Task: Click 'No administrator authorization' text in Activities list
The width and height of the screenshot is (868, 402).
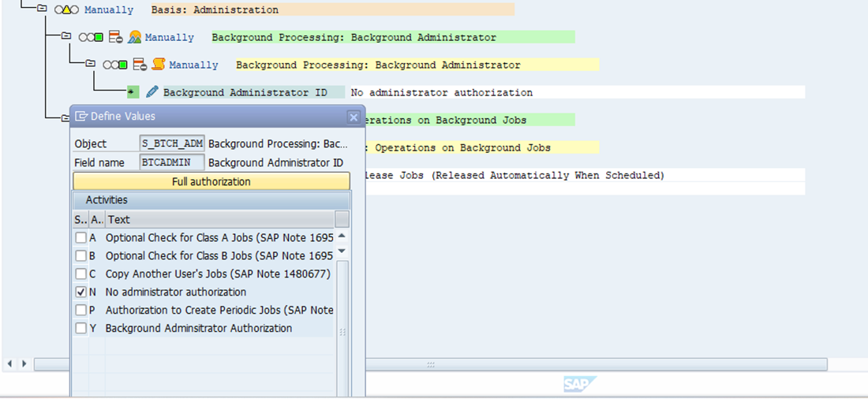Action: click(176, 292)
